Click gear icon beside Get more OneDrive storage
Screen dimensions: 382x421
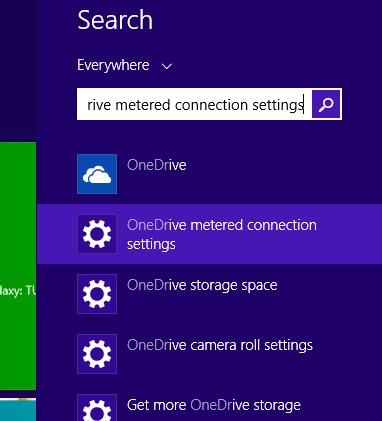97,408
